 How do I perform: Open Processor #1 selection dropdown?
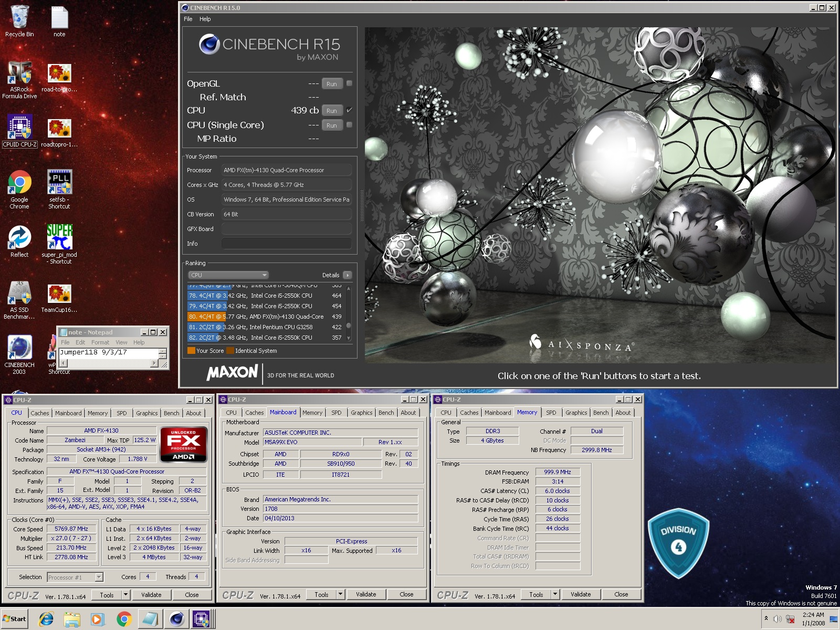click(75, 577)
